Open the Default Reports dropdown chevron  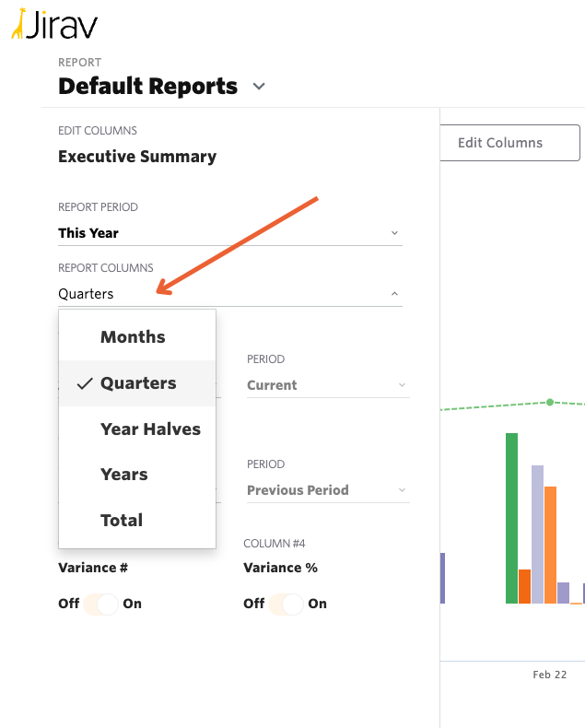[259, 87]
